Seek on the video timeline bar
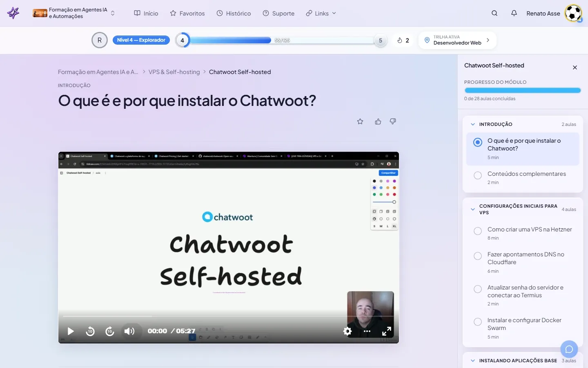Image resolution: width=588 pixels, height=368 pixels. click(229, 316)
